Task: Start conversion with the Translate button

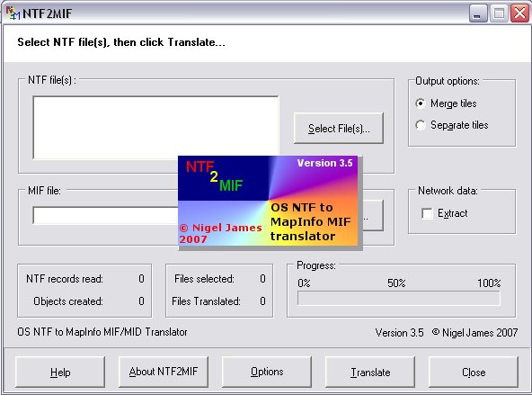Action: pos(370,372)
